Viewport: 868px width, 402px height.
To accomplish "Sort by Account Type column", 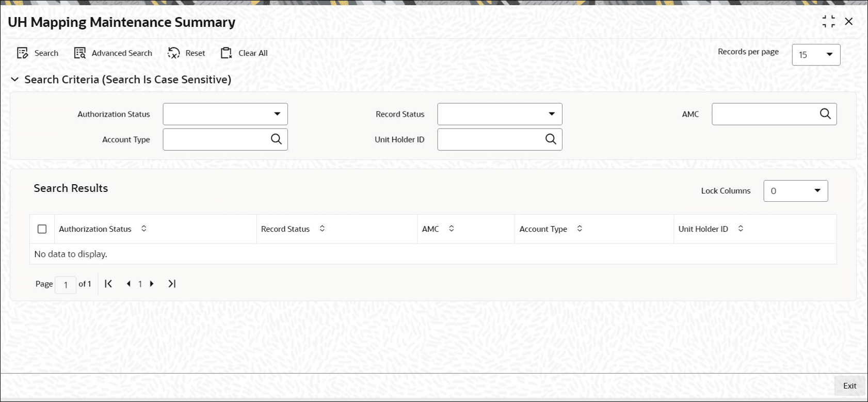I will pos(580,229).
